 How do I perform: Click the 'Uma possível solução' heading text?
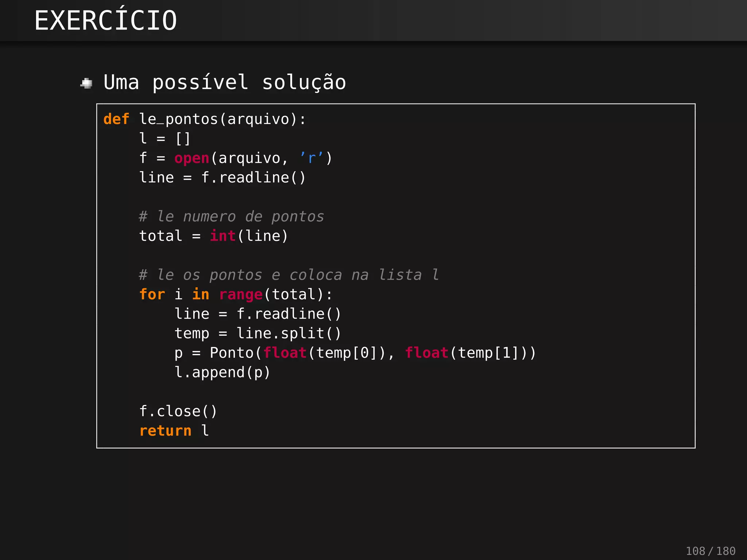[225, 82]
